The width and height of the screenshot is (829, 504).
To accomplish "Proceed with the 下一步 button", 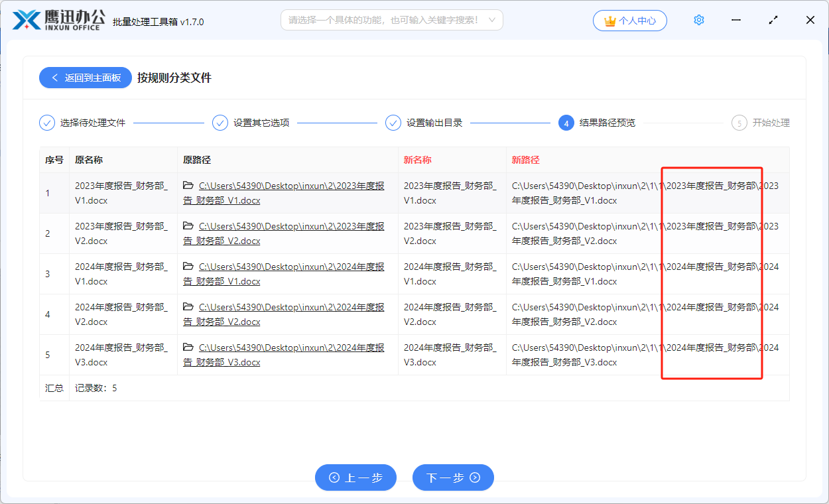I will [453, 477].
